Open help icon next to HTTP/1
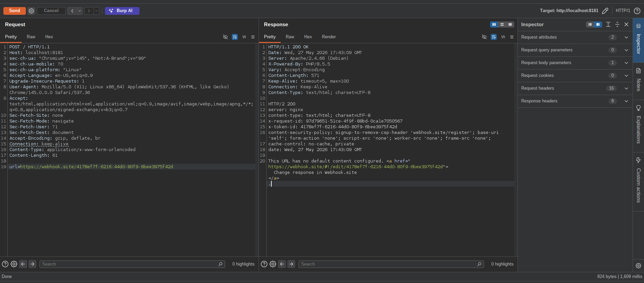 (637, 11)
